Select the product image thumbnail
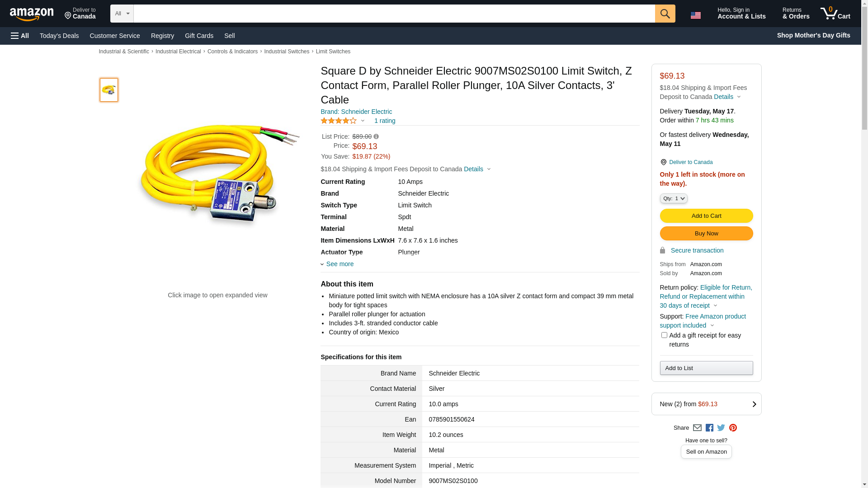This screenshot has width=868, height=488. click(109, 90)
